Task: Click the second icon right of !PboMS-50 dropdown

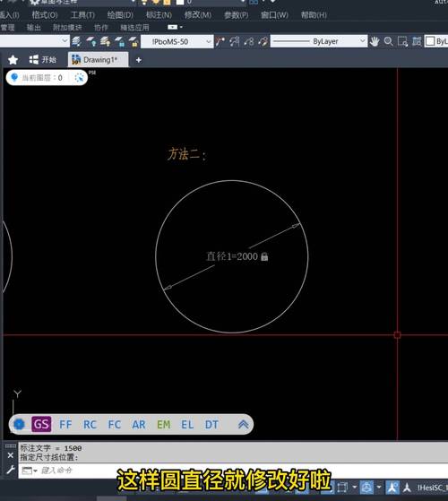Action: (x=235, y=41)
